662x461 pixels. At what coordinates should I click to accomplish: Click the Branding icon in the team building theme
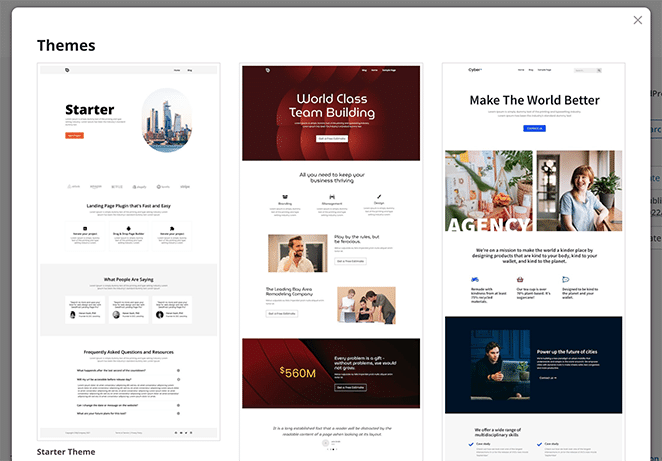point(285,199)
